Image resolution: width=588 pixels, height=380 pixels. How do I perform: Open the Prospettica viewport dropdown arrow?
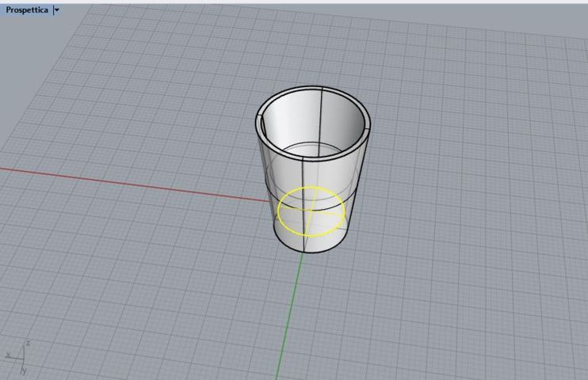click(56, 10)
